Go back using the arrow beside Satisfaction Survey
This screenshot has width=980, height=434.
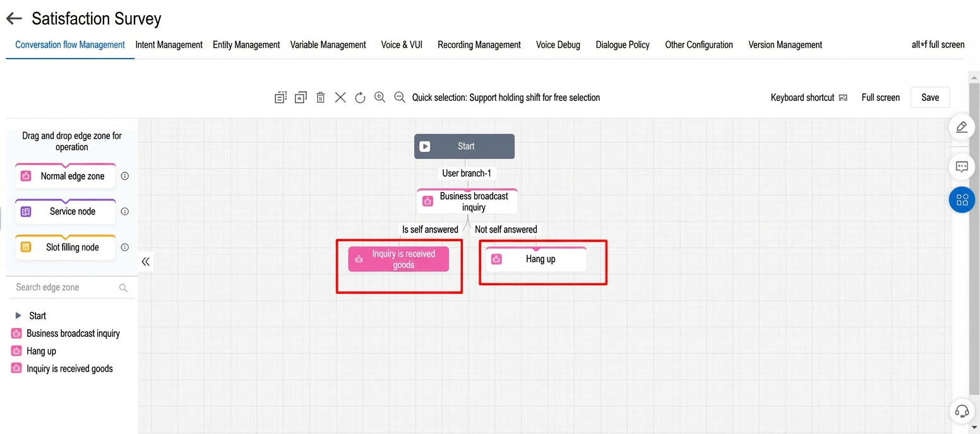click(14, 19)
